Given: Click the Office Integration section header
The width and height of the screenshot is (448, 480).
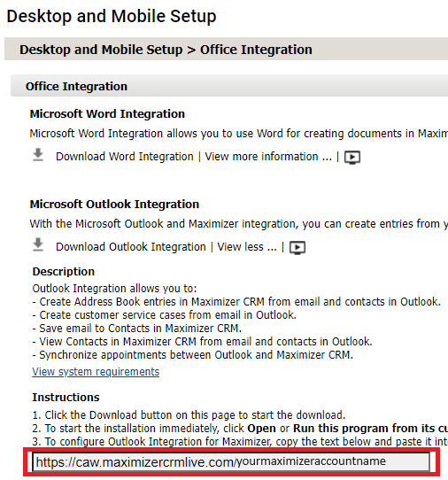Looking at the screenshot, I should 229,86.
